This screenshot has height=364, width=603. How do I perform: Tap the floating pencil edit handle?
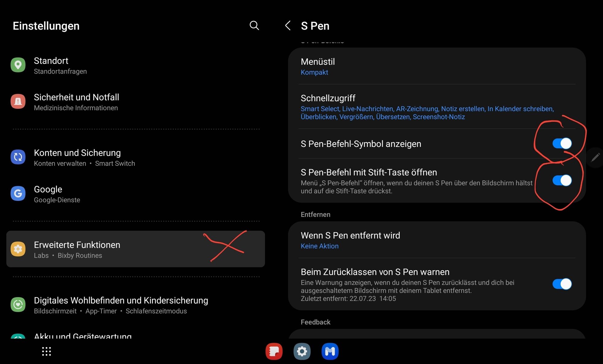click(595, 157)
